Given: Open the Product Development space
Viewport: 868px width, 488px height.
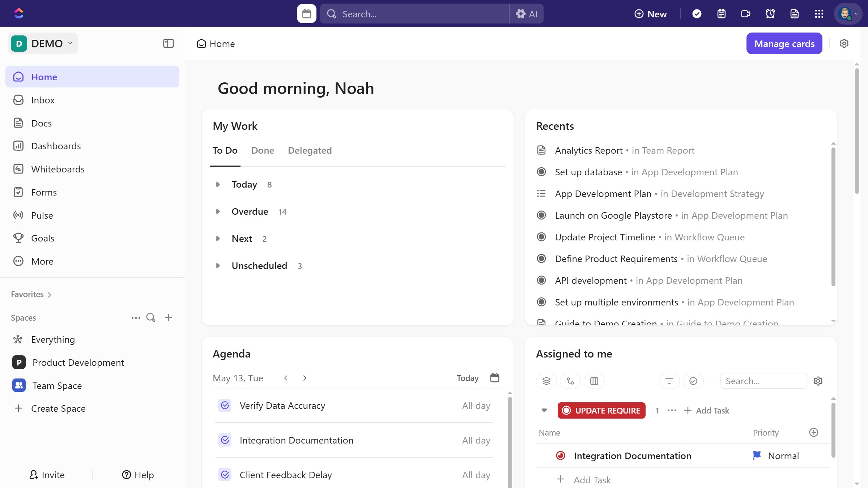Looking at the screenshot, I should pyautogui.click(x=92, y=362).
